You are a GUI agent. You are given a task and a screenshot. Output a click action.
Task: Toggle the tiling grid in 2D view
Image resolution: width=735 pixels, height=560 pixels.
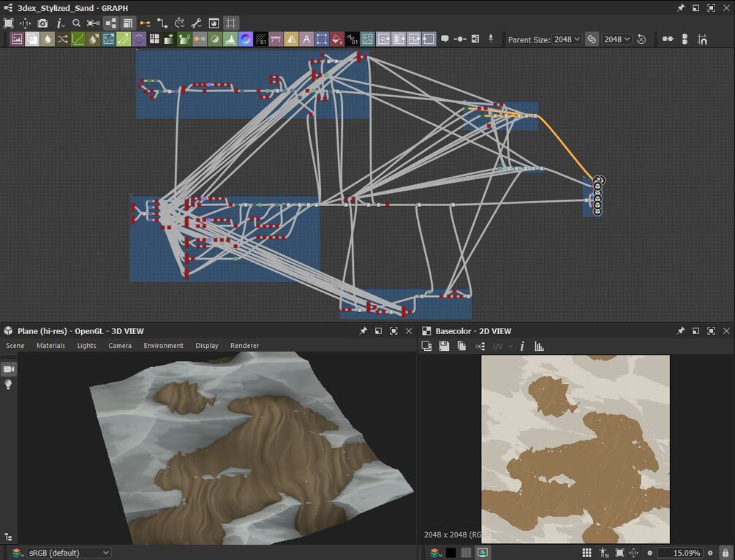click(x=587, y=553)
